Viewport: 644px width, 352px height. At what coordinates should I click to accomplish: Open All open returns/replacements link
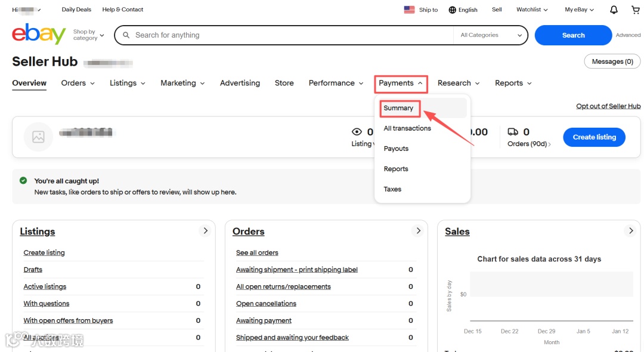coord(283,287)
